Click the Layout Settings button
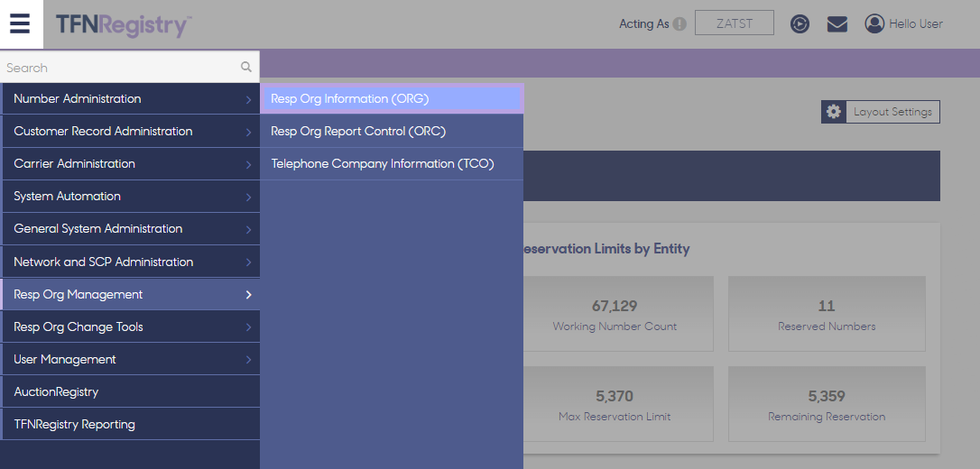 pos(880,112)
